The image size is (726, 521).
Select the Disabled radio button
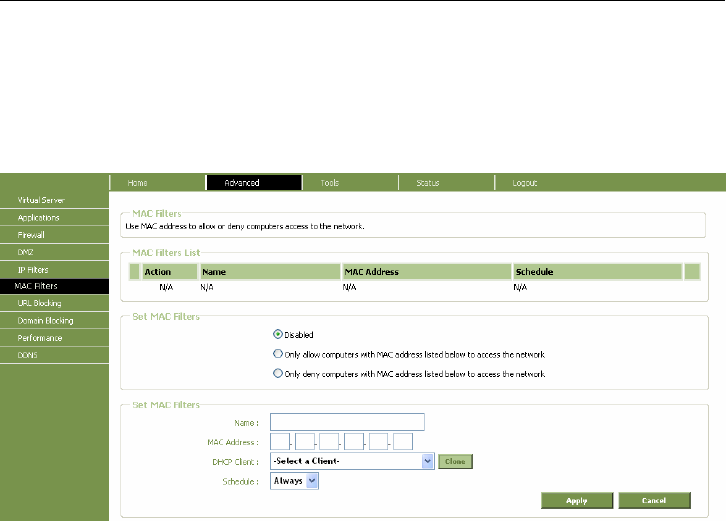coord(277,334)
